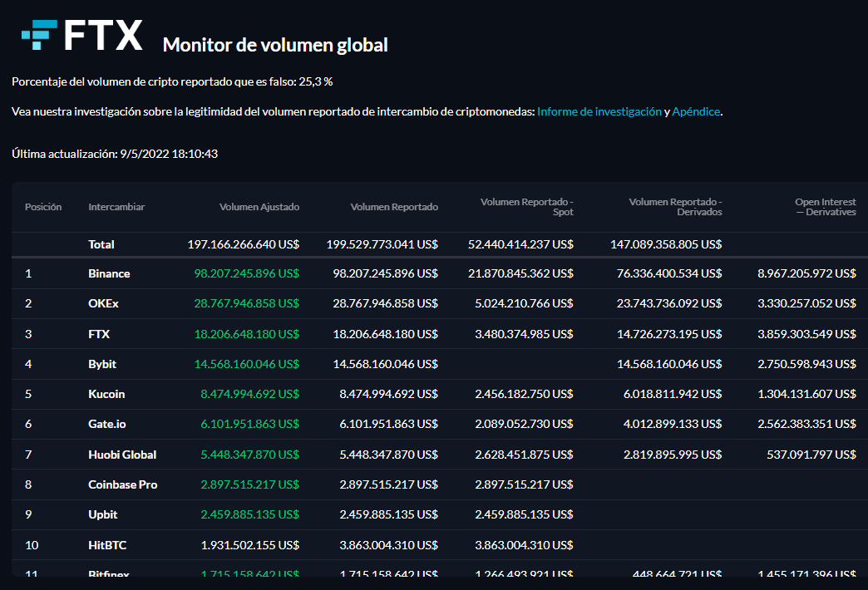Click Kucoin open interest 1.304.131.607 US$
The width and height of the screenshot is (868, 590).
coord(806,394)
